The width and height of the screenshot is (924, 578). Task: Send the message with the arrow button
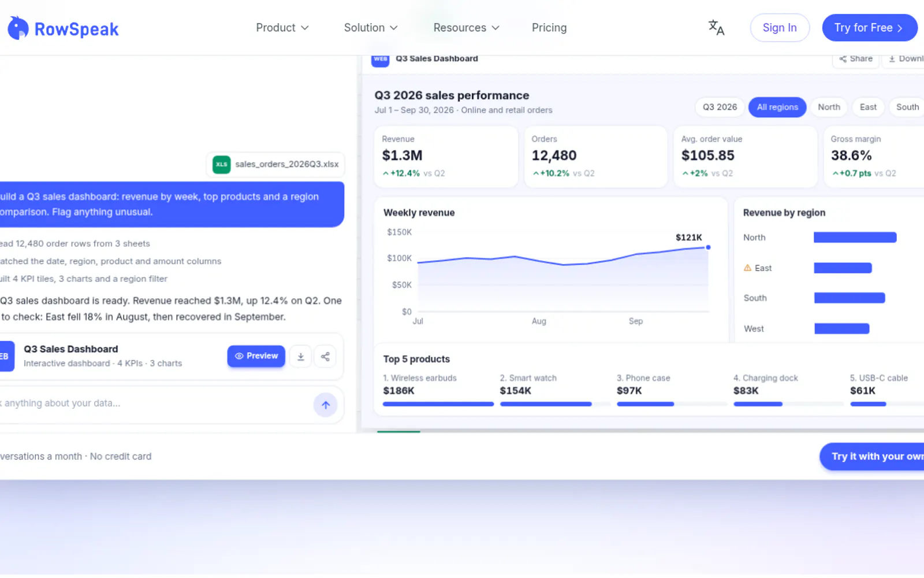[x=326, y=405]
